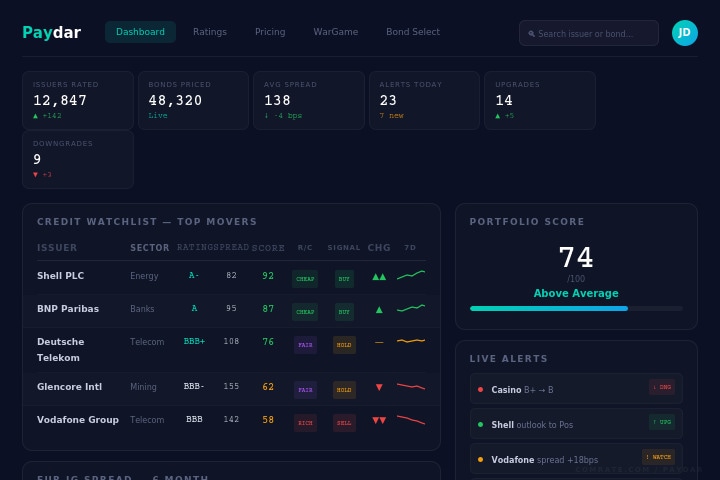Switch to the Ratings tab
This screenshot has width=720, height=480.
(210, 32)
